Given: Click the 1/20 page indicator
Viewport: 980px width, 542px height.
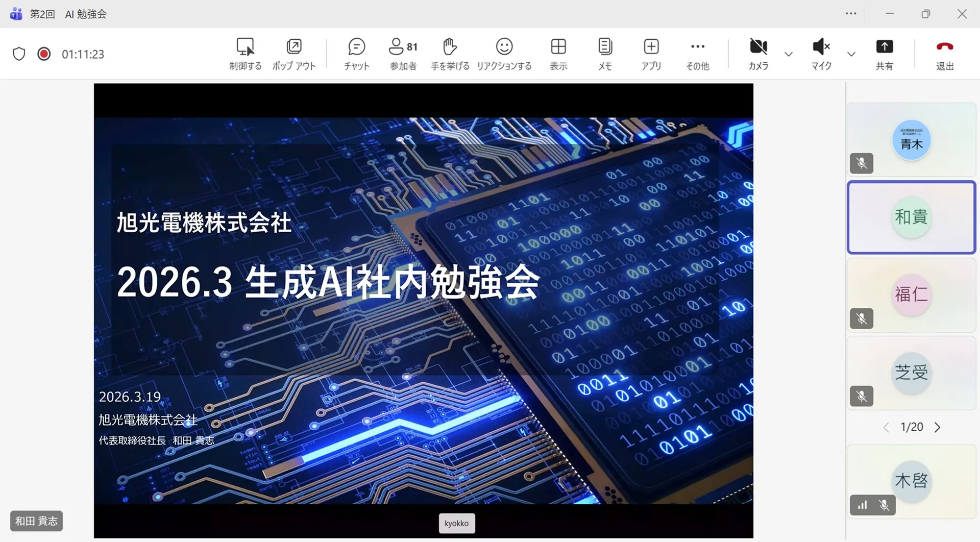Looking at the screenshot, I should pos(912,427).
